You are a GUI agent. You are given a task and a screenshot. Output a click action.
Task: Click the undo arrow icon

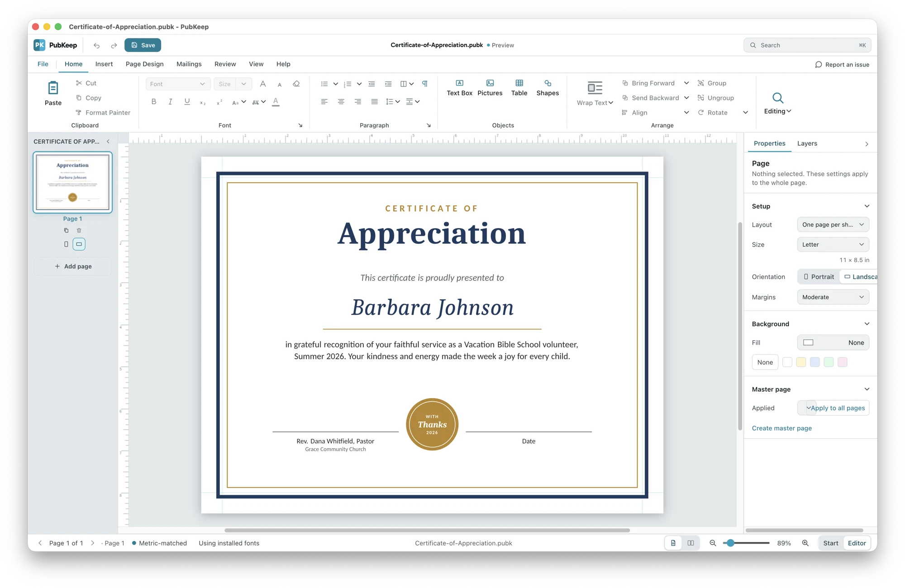point(96,45)
